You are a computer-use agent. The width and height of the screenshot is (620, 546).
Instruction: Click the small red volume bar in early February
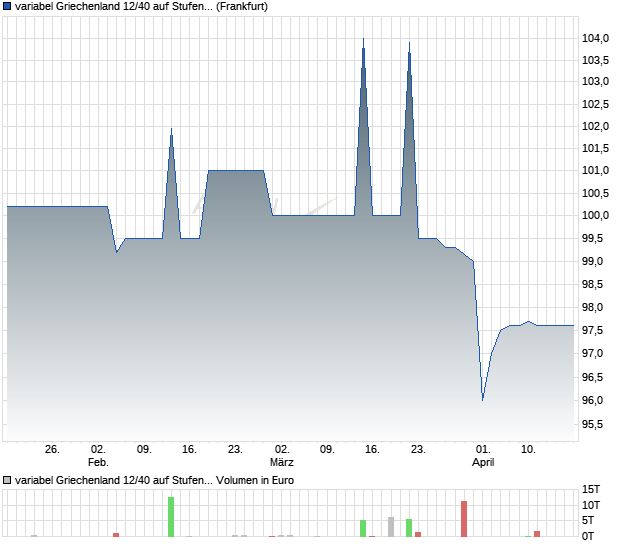coord(116,535)
